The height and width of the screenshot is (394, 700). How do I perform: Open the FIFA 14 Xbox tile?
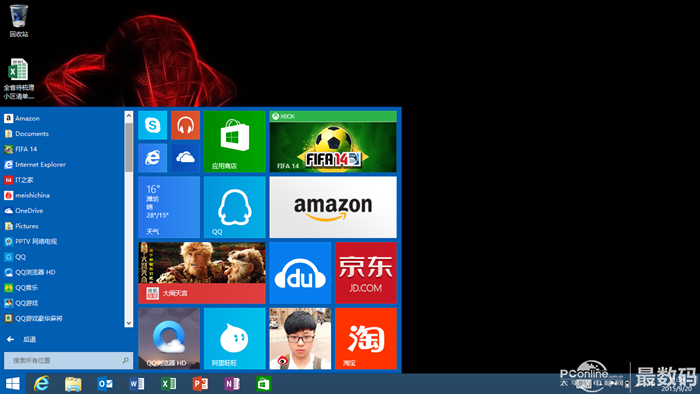point(333,141)
